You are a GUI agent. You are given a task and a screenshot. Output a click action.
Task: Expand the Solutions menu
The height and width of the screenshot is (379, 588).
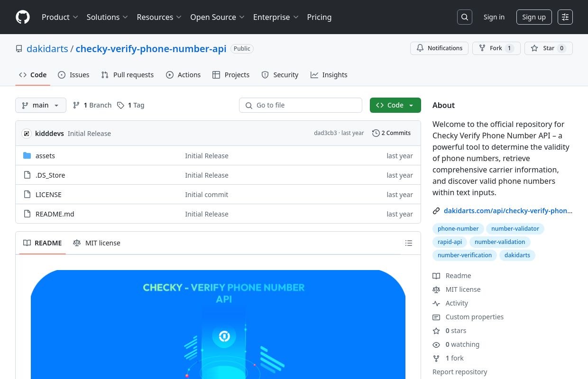107,17
